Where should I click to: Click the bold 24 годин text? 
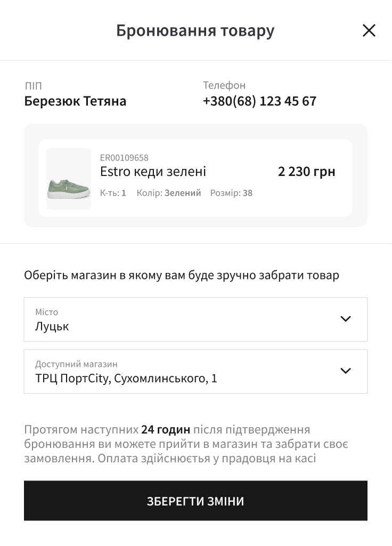166,429
